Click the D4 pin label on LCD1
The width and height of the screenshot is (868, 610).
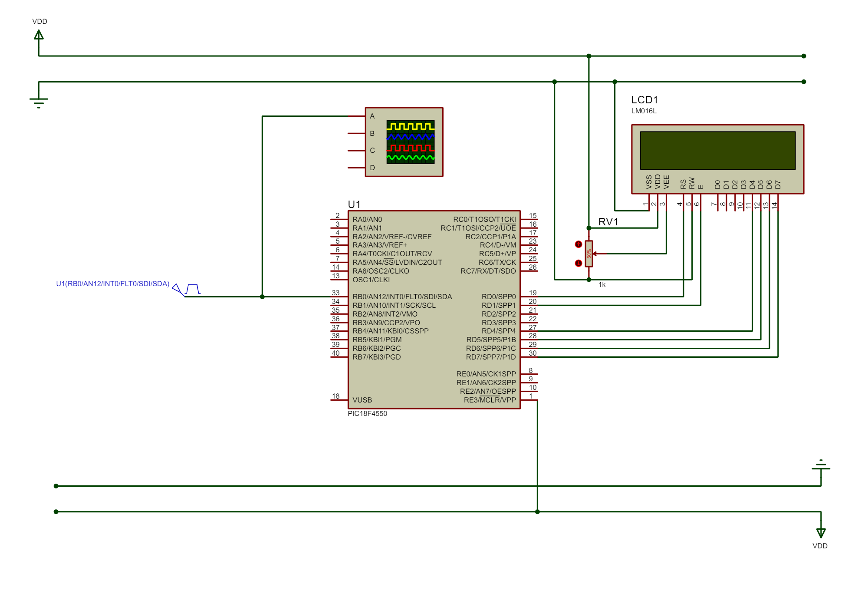pos(752,185)
